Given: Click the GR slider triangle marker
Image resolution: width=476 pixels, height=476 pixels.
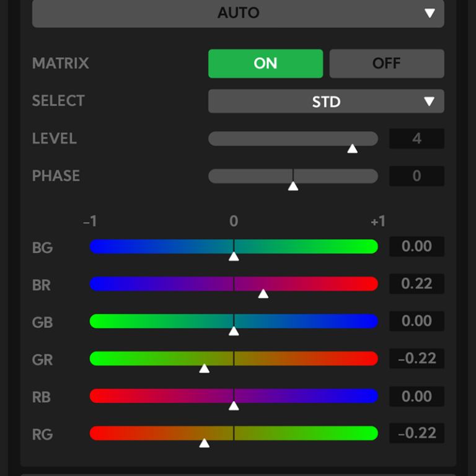Looking at the screenshot, I should 204,368.
